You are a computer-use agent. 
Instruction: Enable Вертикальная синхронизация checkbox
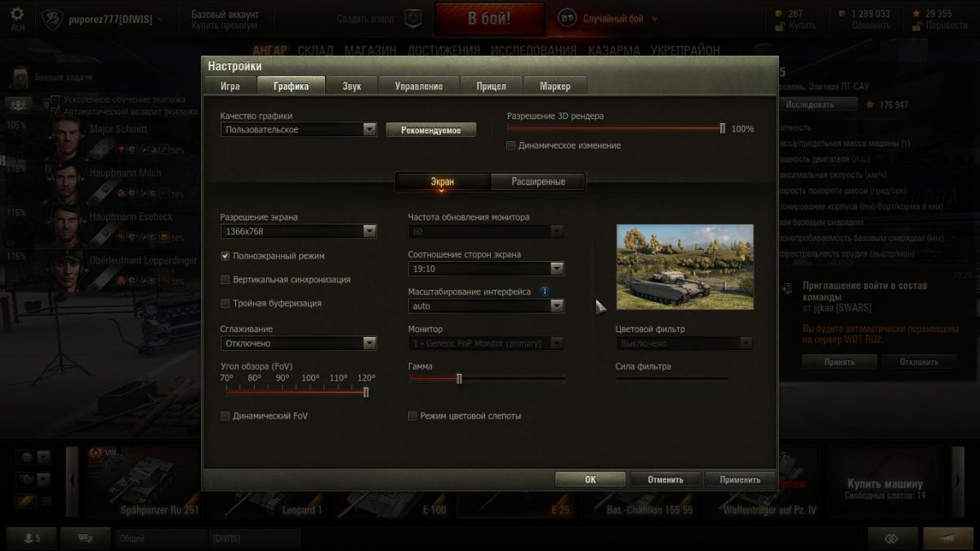pyautogui.click(x=225, y=279)
